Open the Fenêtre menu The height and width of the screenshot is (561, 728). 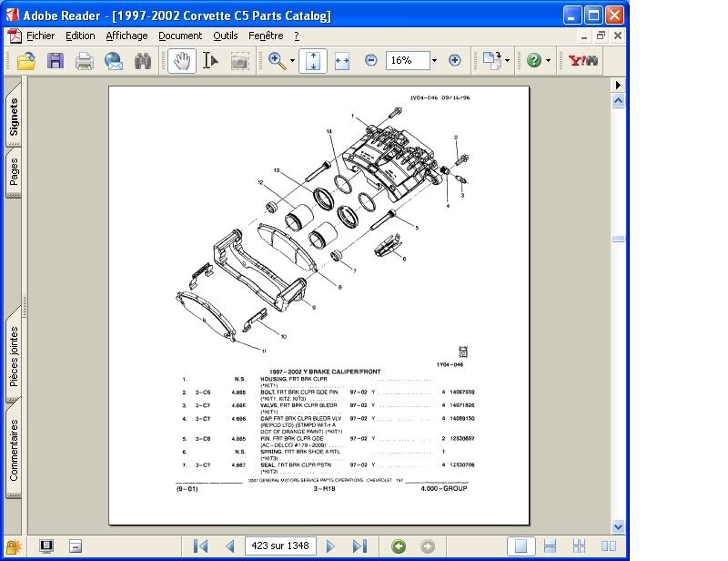(266, 36)
